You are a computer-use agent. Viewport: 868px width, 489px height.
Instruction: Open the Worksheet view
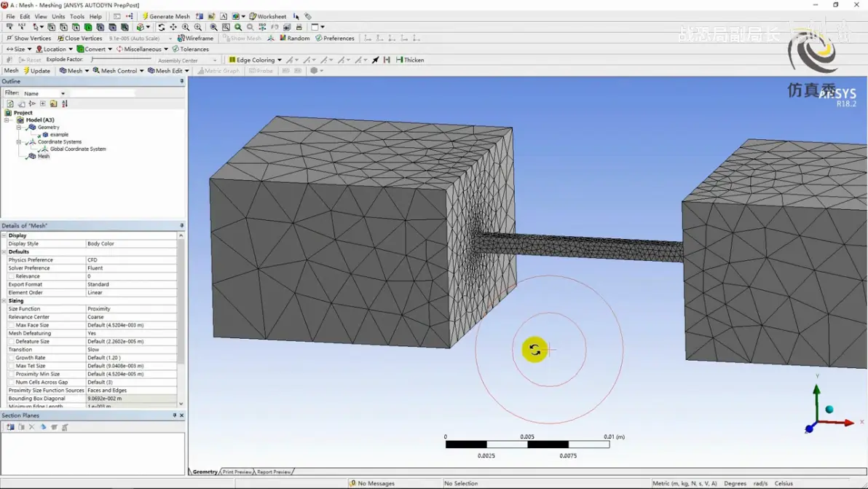pos(268,17)
